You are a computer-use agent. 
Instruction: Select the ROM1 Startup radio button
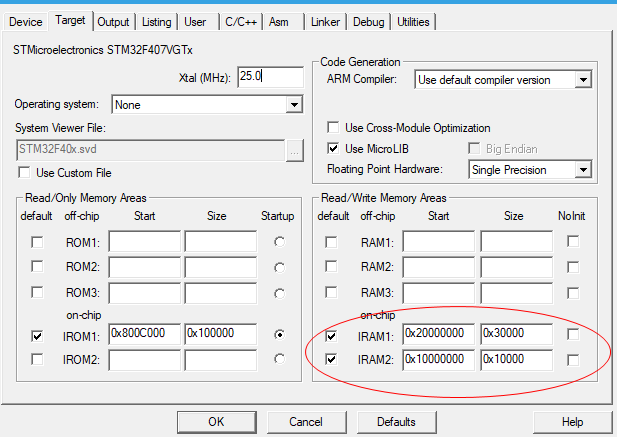pos(279,242)
